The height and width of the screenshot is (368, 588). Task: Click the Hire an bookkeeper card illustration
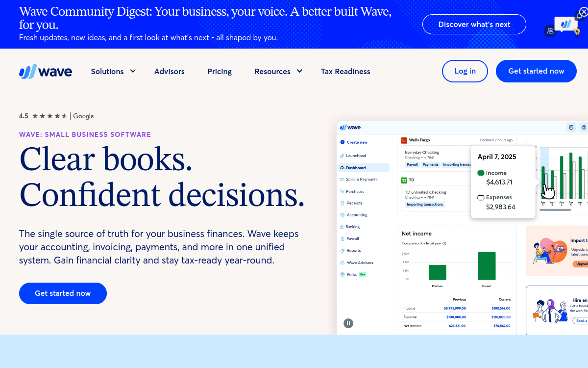point(549,311)
